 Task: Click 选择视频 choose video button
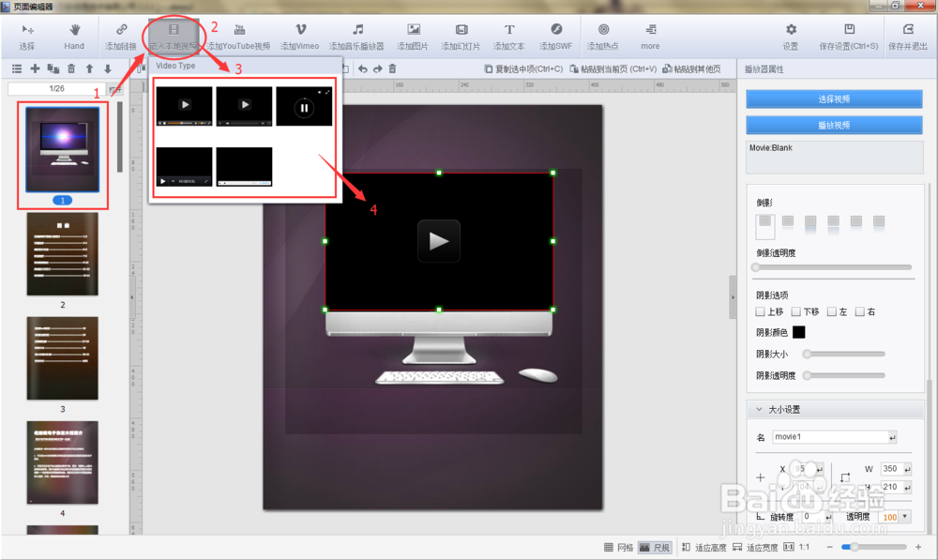pos(834,98)
